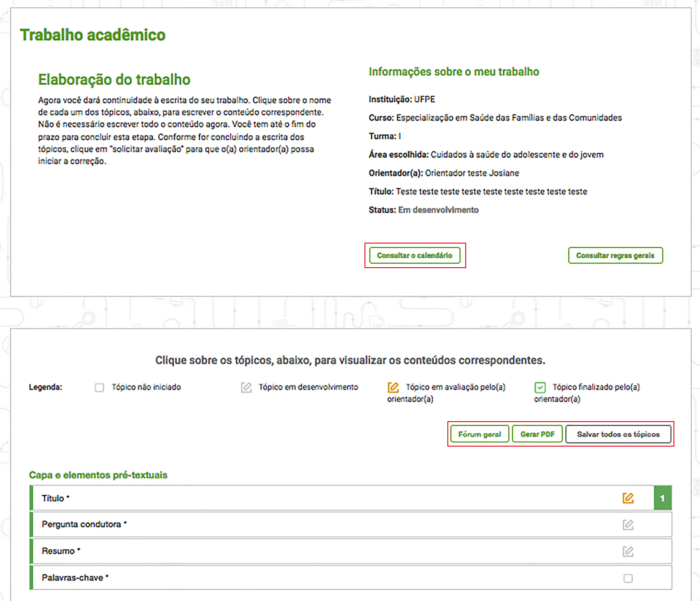The height and width of the screenshot is (601, 700).
Task: Click Capa e elementos pré-textuais heading
Action: [98, 475]
